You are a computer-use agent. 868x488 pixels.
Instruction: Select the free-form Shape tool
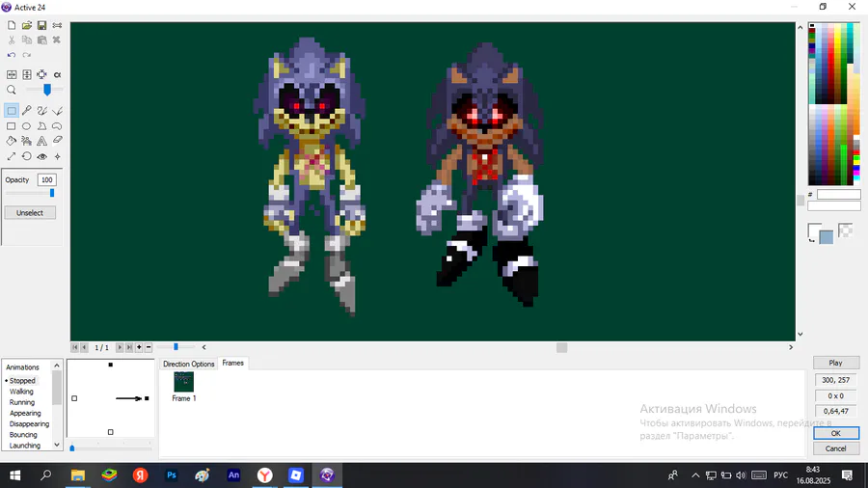click(57, 126)
